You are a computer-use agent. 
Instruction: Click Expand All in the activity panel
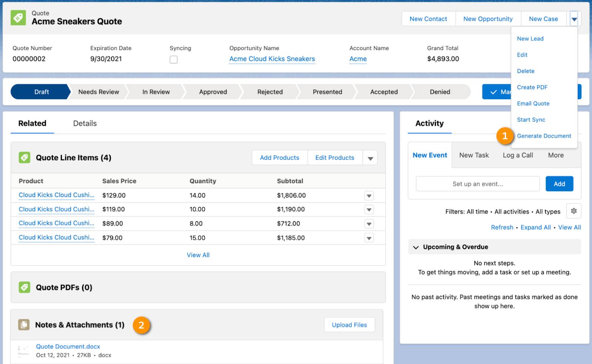(x=535, y=227)
